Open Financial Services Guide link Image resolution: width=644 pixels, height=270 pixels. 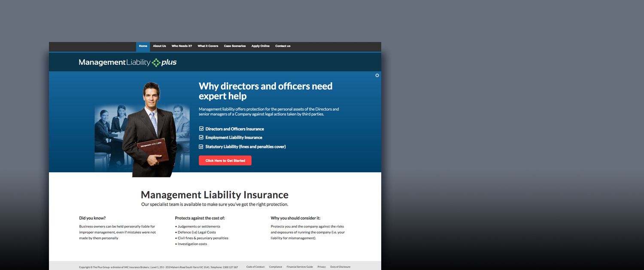[300, 267]
